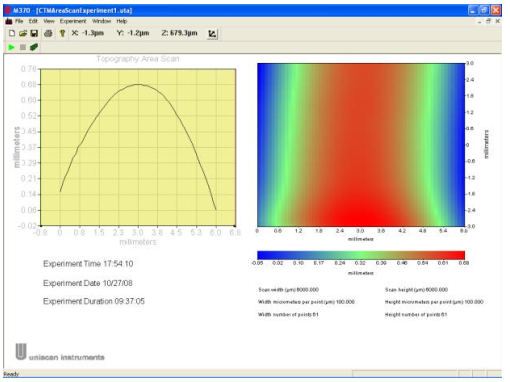Click the curve peak in Topography line plot
Viewport: 510px width, 382px height.
click(x=138, y=84)
